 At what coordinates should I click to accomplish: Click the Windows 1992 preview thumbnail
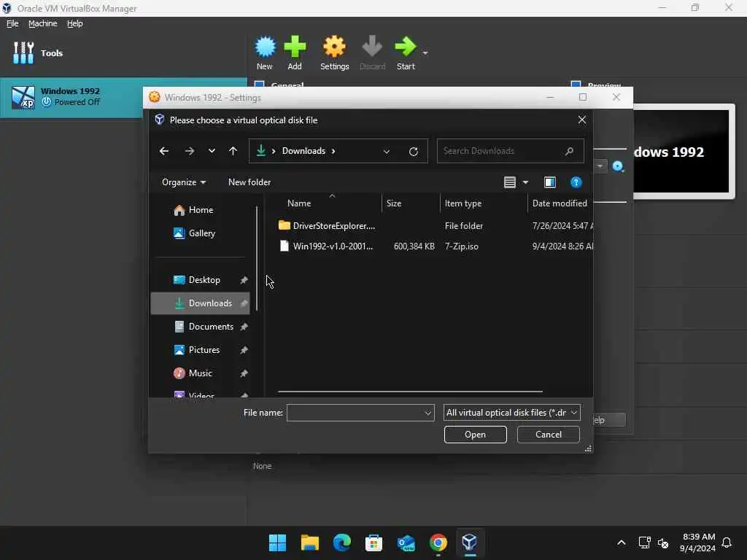coord(682,152)
